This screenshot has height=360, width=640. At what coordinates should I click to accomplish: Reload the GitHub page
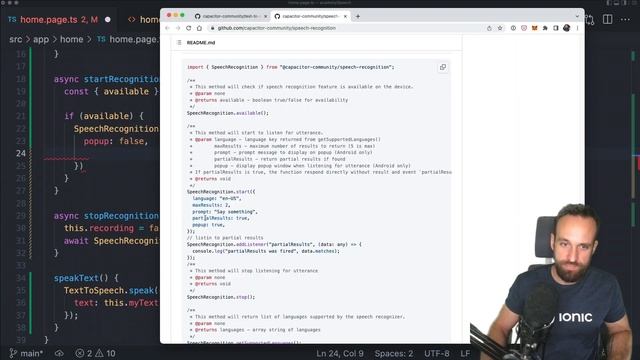click(x=189, y=28)
